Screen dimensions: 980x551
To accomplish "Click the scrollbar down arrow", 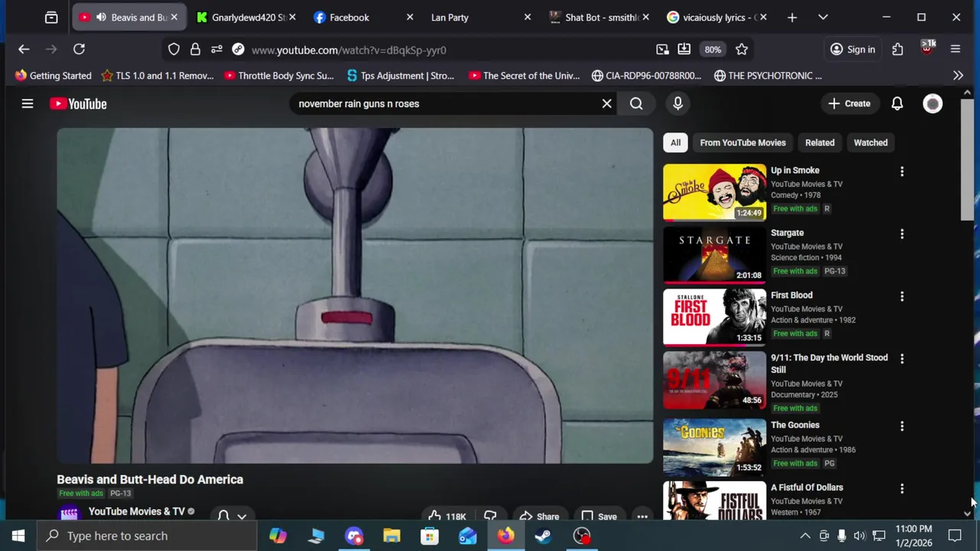I will [x=968, y=514].
